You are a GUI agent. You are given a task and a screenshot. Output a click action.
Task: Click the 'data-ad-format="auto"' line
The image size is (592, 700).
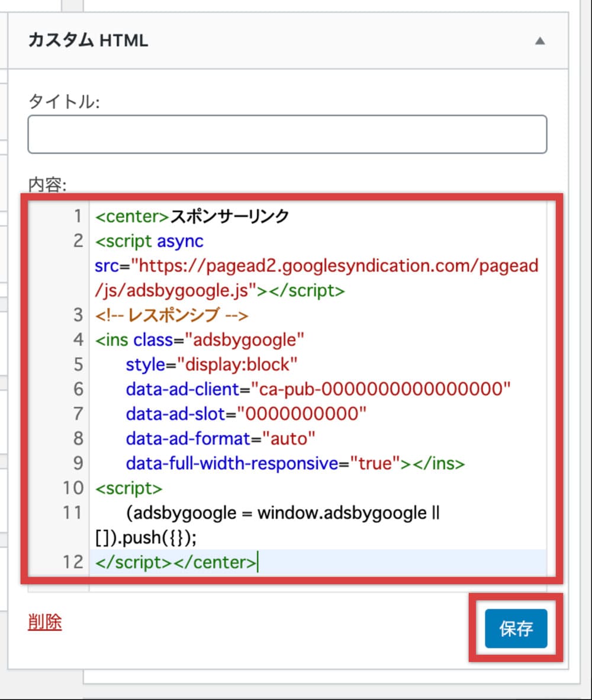pyautogui.click(x=220, y=439)
